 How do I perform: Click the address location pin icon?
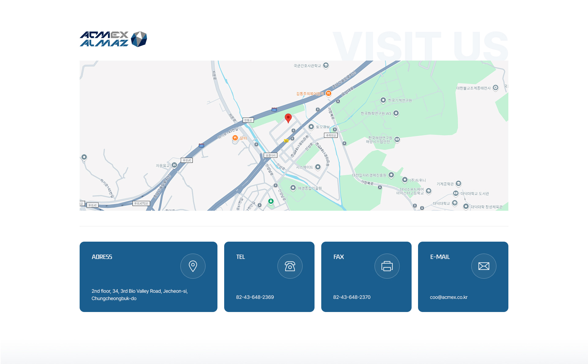193,266
